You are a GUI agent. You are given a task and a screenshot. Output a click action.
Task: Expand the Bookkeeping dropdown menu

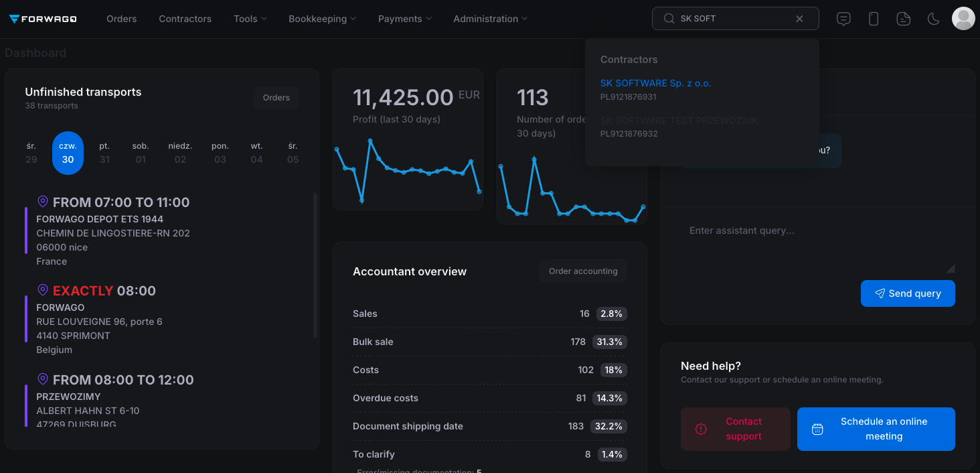[322, 19]
